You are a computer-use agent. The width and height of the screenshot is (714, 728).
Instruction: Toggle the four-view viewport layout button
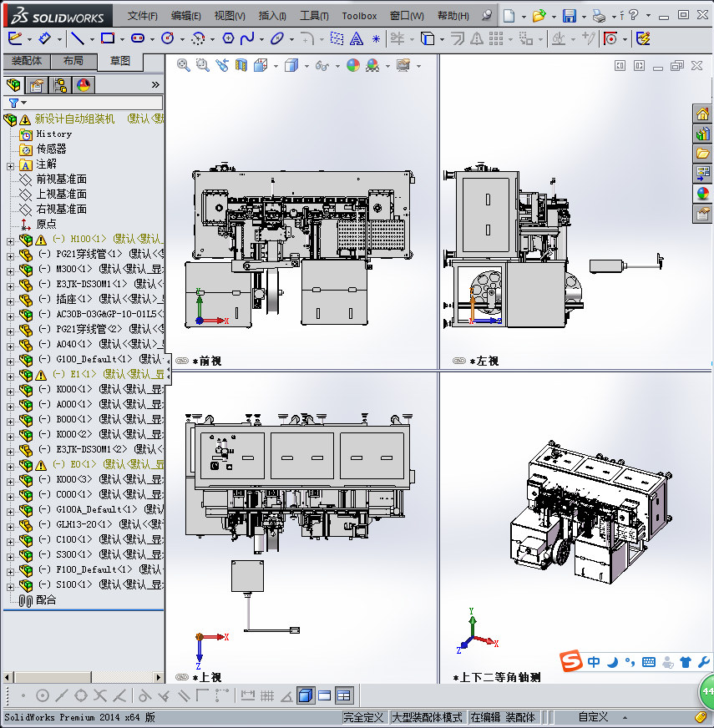click(343, 695)
